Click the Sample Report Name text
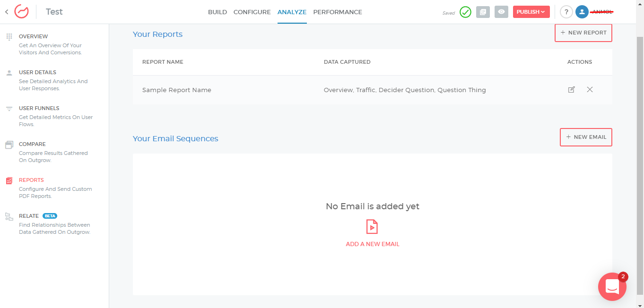 (x=177, y=90)
